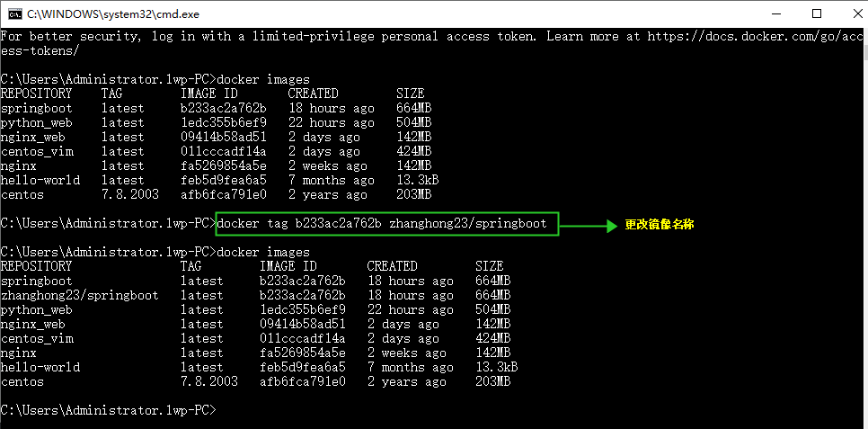Click hello-world in the listing containing zhanghong23/springboot

(40, 368)
